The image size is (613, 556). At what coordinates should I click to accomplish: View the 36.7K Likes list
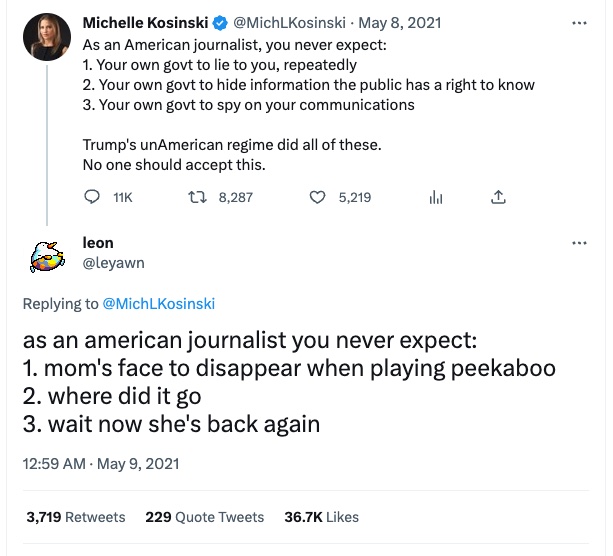tap(321, 517)
